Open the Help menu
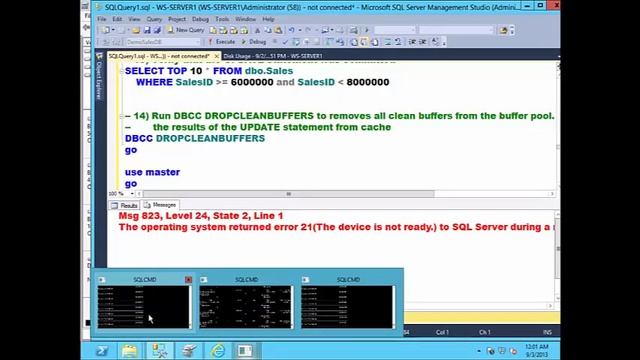Image resolution: width=640 pixels, height=360 pixels. (268, 19)
